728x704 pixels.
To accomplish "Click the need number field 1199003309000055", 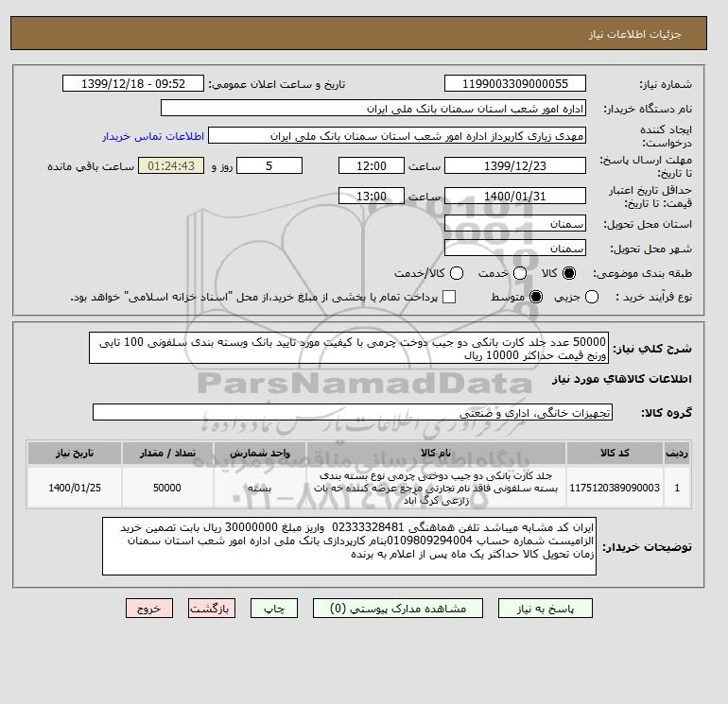I will click(x=515, y=84).
